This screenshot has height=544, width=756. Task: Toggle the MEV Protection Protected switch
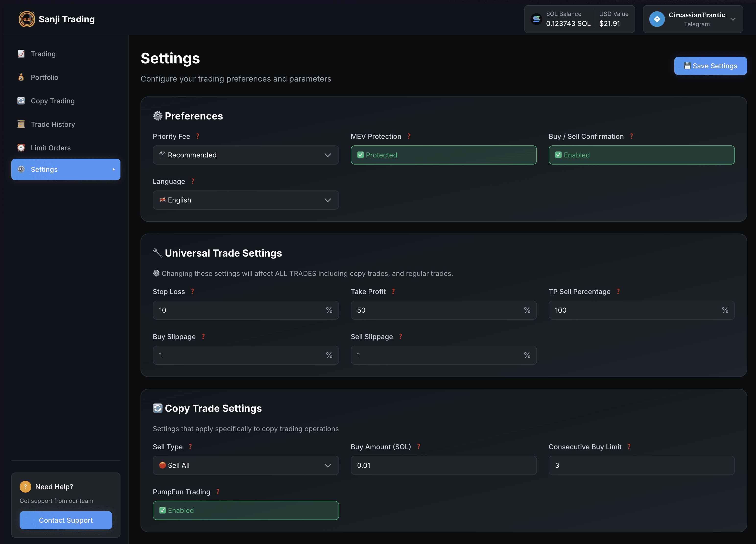pyautogui.click(x=443, y=155)
